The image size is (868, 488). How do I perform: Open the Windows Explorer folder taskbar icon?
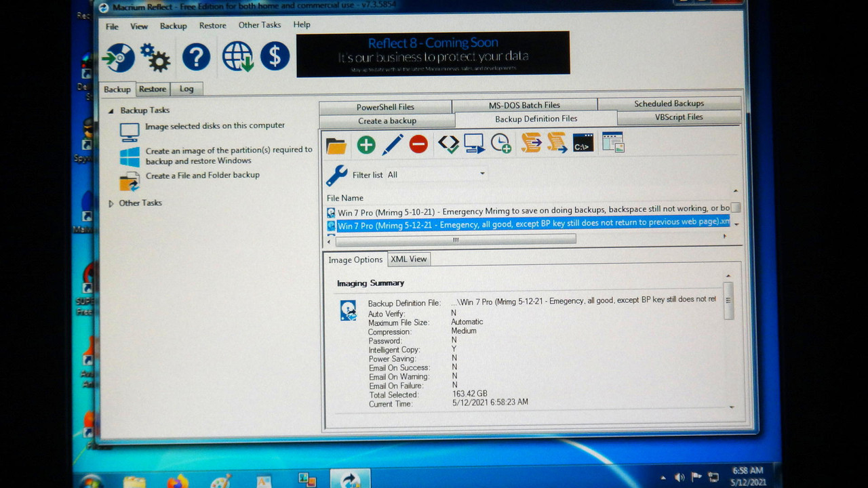coord(134,482)
